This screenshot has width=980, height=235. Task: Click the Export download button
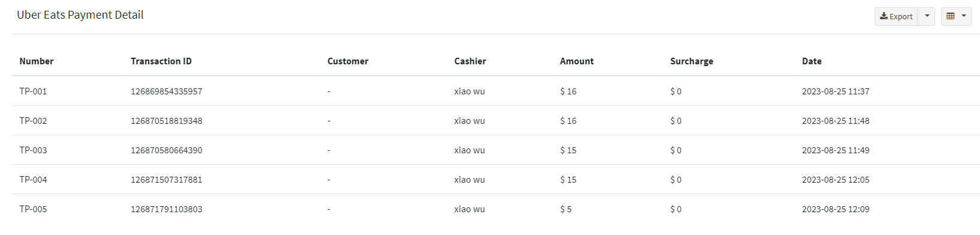click(896, 16)
